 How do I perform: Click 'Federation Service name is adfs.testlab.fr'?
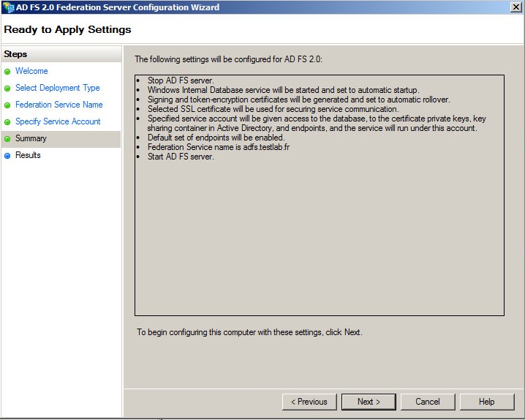(x=219, y=146)
